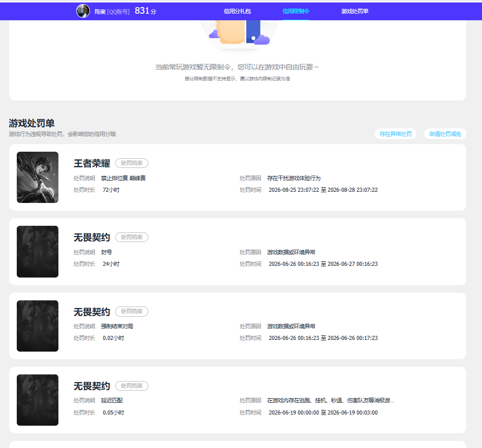
Task: Click the 831分 credit score
Action: [145, 11]
